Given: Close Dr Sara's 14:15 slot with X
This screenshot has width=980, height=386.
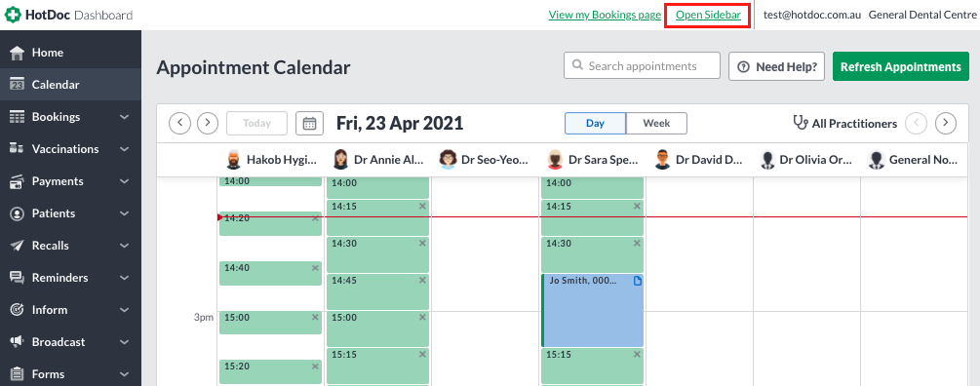Looking at the screenshot, I should [637, 206].
